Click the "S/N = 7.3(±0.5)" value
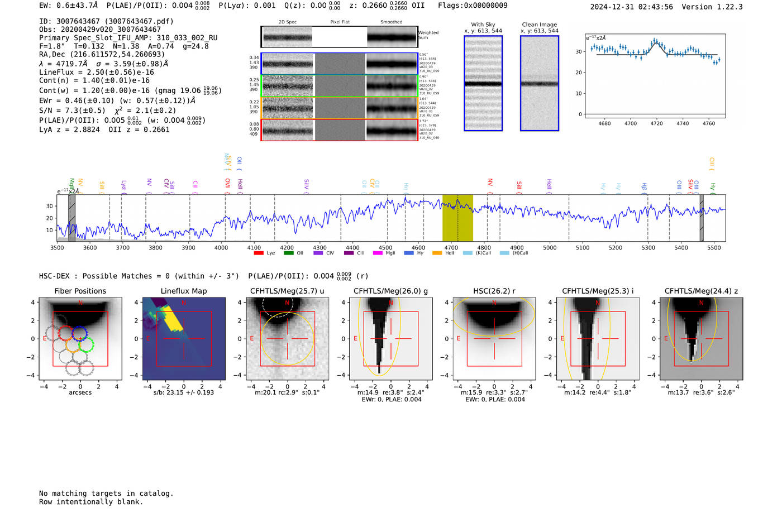This screenshot has width=782, height=532. tap(72, 110)
